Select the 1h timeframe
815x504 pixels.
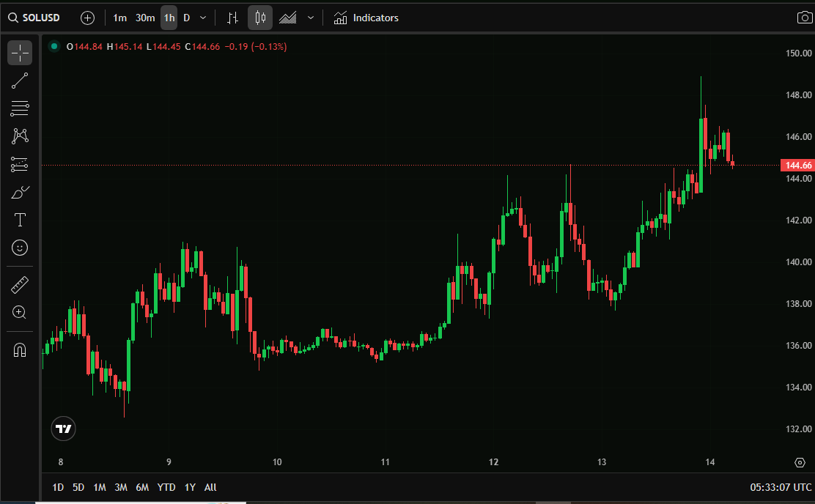(169, 18)
